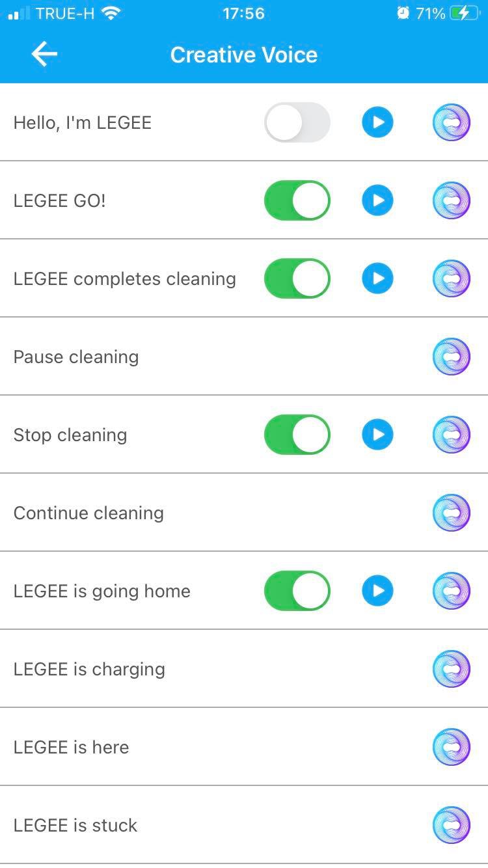Play the 'Stop cleaning' voice clip
The height and width of the screenshot is (868, 488).
pyautogui.click(x=377, y=435)
